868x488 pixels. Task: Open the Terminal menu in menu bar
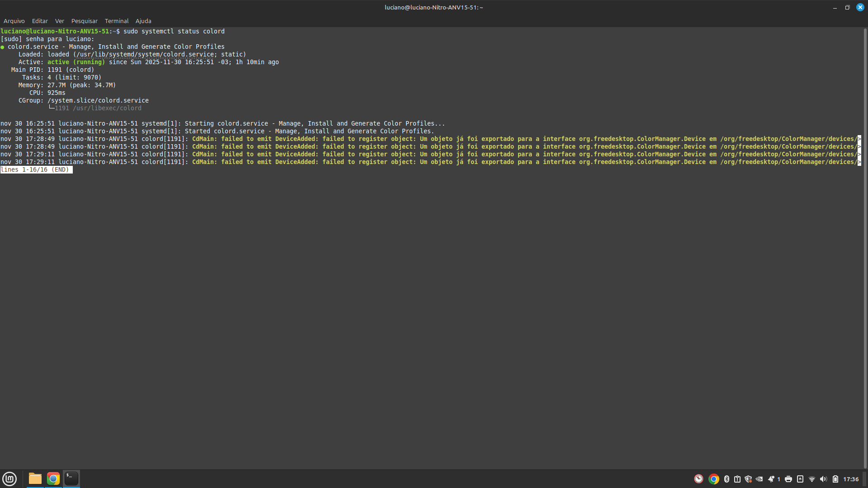click(x=117, y=21)
